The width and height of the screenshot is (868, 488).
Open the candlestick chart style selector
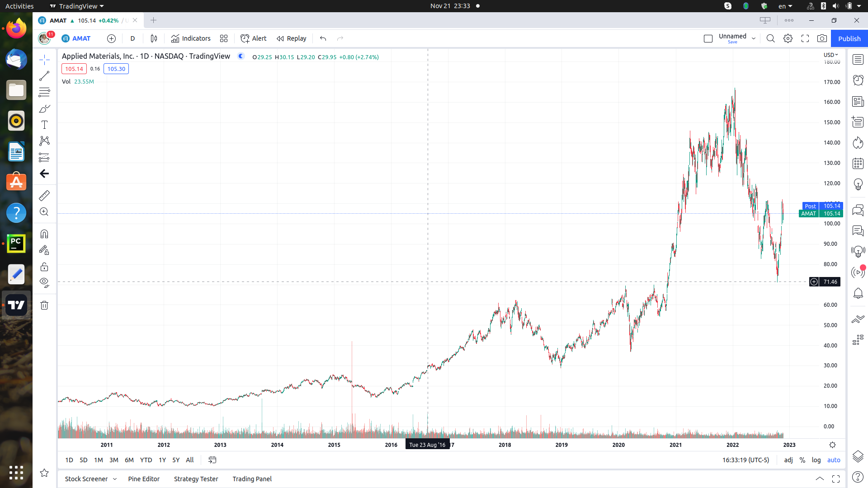(x=154, y=38)
